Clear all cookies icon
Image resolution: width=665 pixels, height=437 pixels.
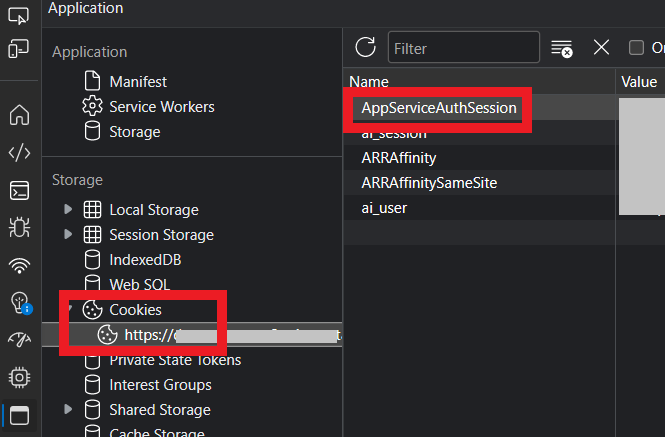click(562, 48)
